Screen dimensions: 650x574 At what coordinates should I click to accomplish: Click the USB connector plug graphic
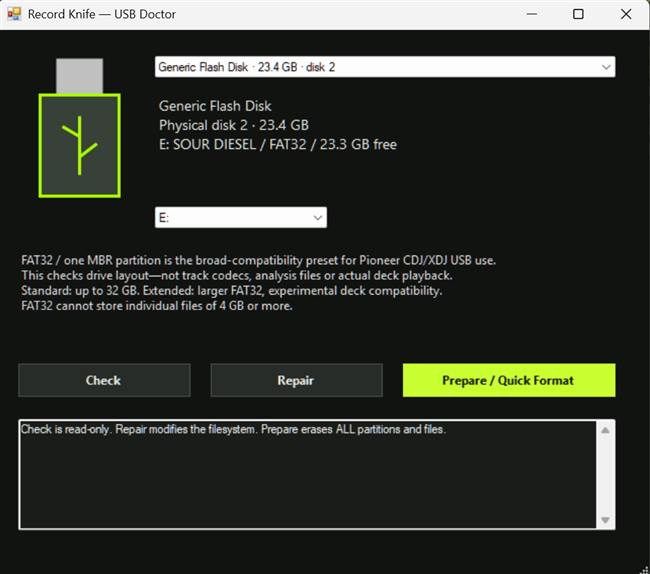pyautogui.click(x=80, y=76)
